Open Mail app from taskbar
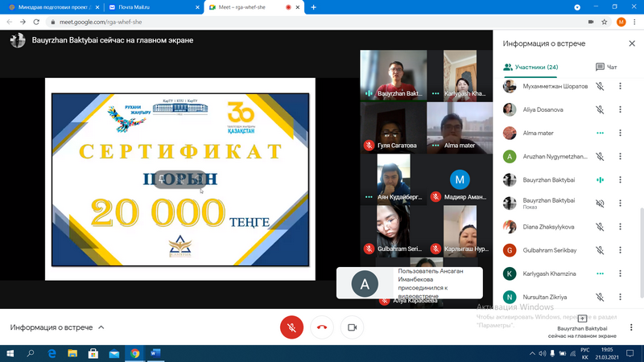The width and height of the screenshot is (644, 362). (x=114, y=353)
